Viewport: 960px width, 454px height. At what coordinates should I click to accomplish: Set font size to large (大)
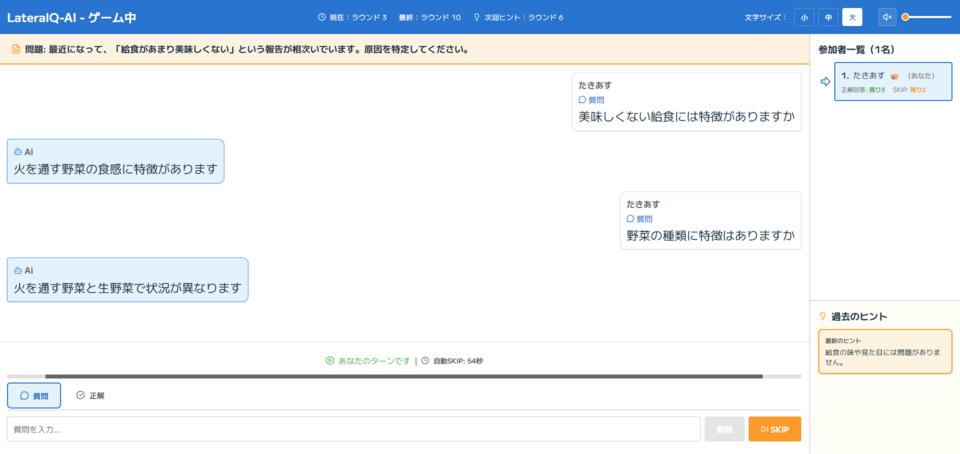tap(852, 17)
